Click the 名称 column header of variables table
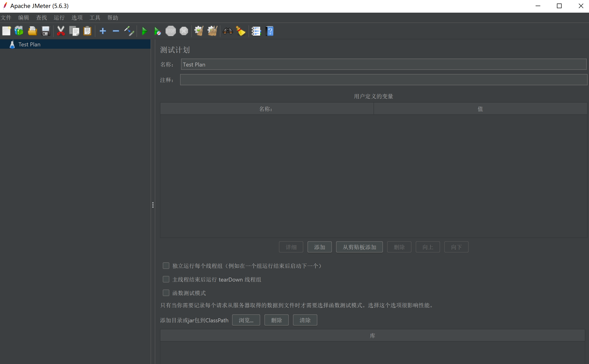Image resolution: width=589 pixels, height=364 pixels. [x=267, y=109]
